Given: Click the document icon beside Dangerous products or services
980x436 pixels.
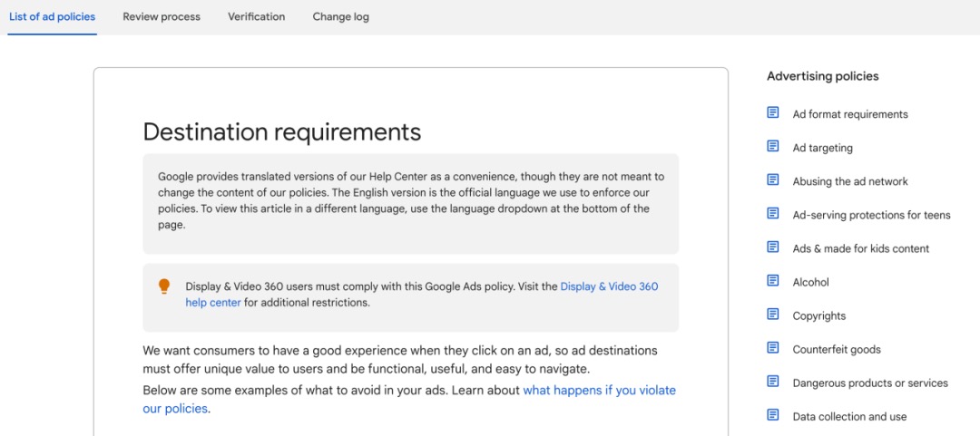Looking at the screenshot, I should pos(773,382).
